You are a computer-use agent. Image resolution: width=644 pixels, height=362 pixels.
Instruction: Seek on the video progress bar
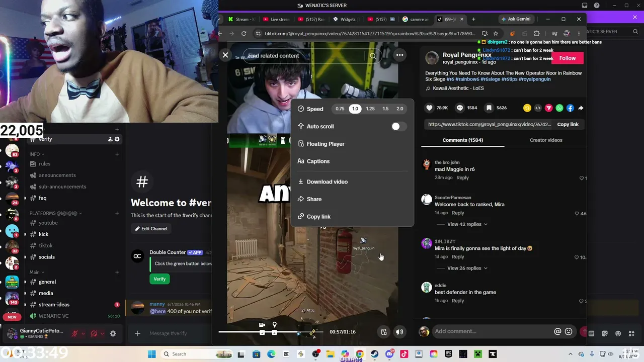click(x=271, y=332)
